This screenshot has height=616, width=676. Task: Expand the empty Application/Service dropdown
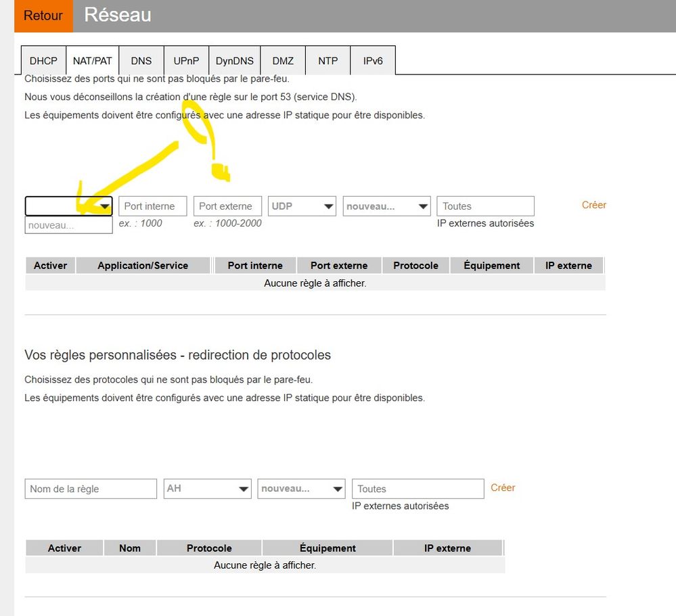tap(68, 206)
